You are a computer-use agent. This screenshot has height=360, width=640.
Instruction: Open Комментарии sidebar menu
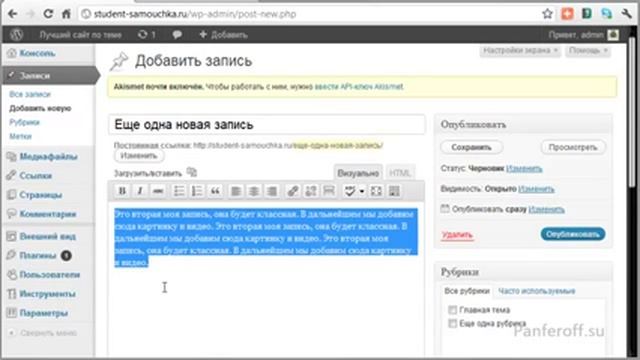[48, 214]
